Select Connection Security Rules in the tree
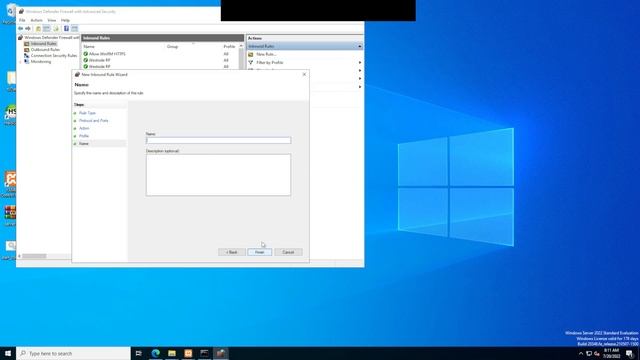640x360 pixels. 54,56
